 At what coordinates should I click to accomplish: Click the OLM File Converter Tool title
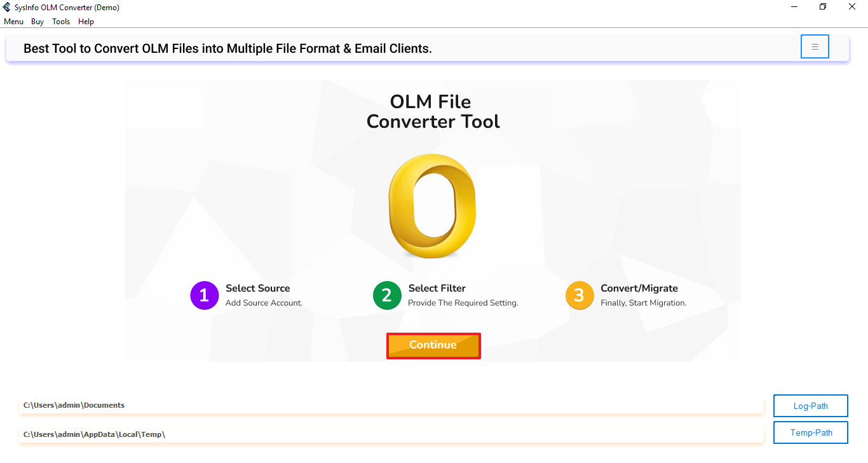coord(433,111)
